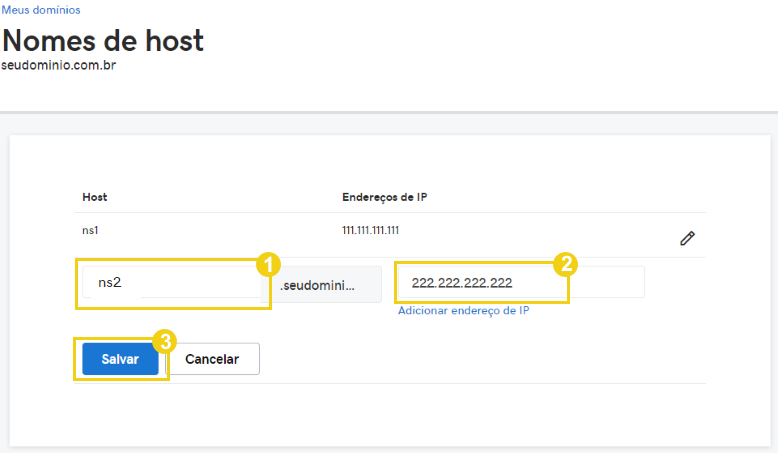Click the .seudomini... domain suffix box
This screenshot has height=453, width=778.
coord(321,285)
